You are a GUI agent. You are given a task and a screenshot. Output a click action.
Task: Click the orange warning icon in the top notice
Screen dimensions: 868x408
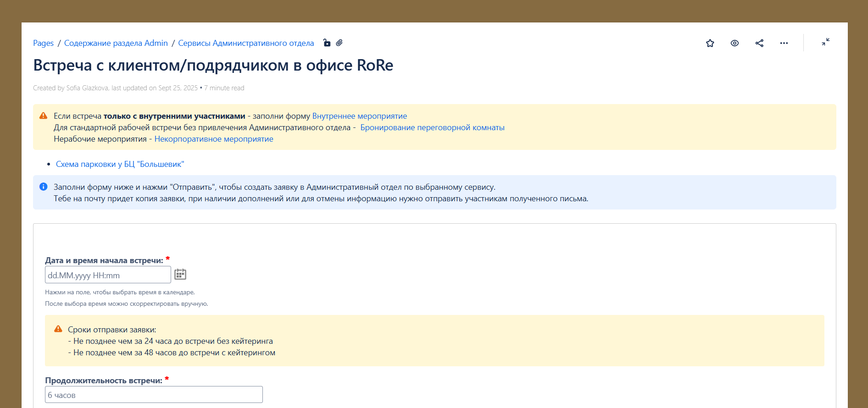point(44,116)
